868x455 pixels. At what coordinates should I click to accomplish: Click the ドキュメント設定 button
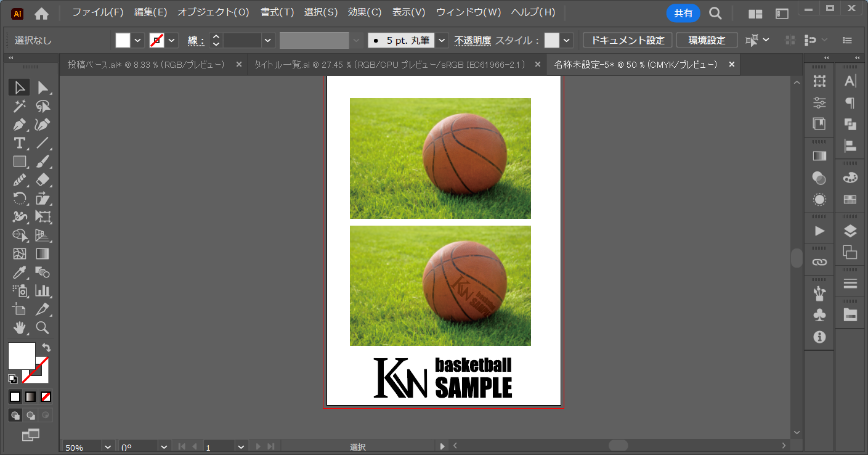click(x=628, y=41)
